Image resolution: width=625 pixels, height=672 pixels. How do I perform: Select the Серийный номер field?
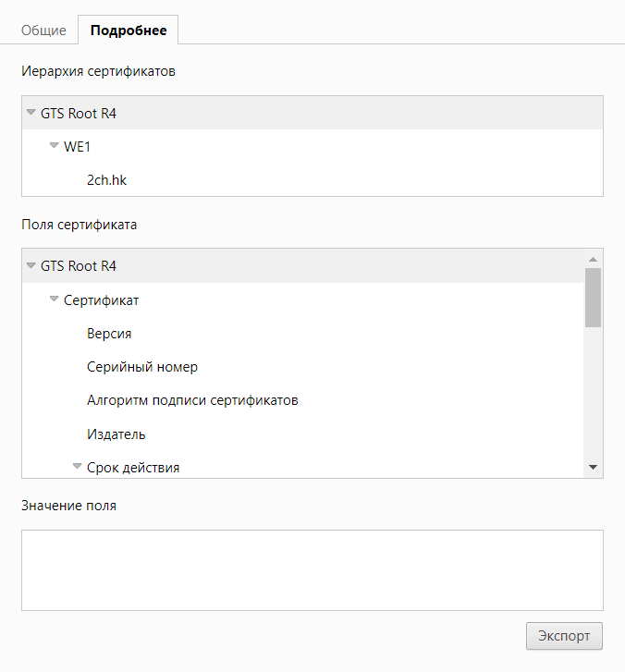[142, 367]
